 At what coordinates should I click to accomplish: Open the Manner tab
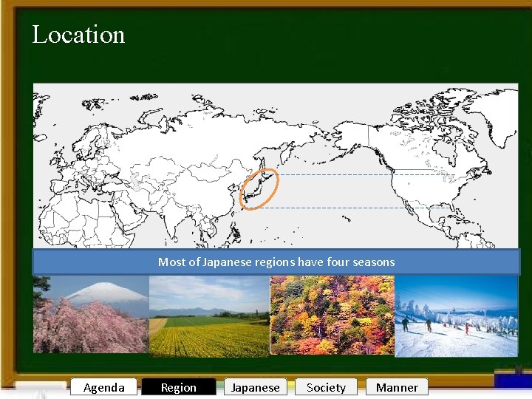pos(397,387)
